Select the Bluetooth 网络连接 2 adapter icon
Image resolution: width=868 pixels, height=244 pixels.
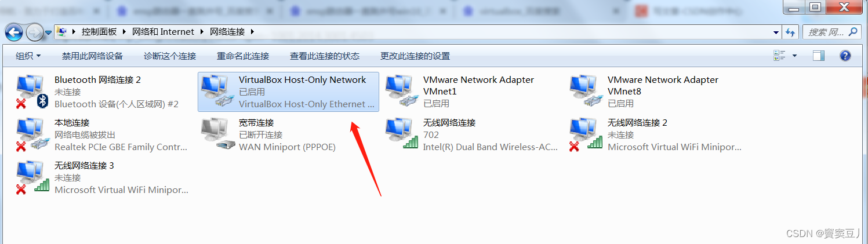point(32,92)
